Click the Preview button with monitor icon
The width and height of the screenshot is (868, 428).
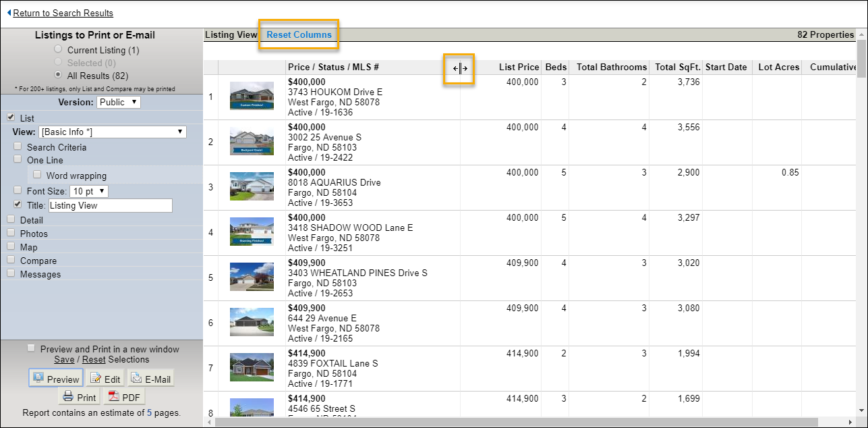[56, 379]
